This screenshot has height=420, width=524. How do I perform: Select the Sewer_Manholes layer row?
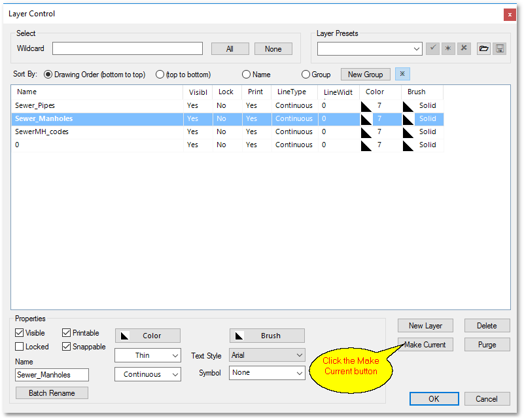[228, 119]
